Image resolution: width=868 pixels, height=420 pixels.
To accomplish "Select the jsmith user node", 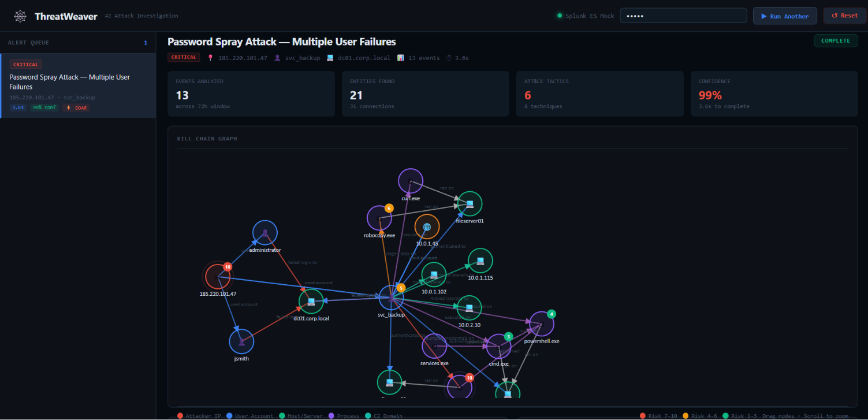I will coord(242,341).
